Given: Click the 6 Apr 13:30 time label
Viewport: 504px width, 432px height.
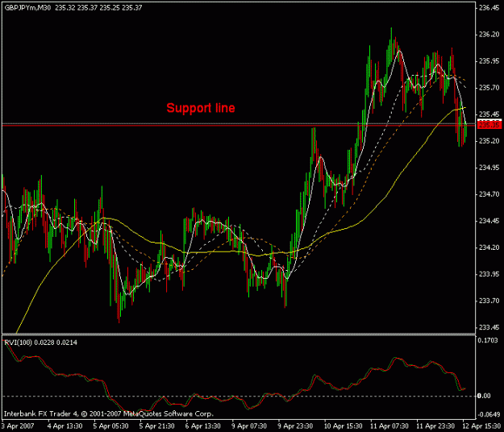Looking at the screenshot, I should [x=203, y=426].
